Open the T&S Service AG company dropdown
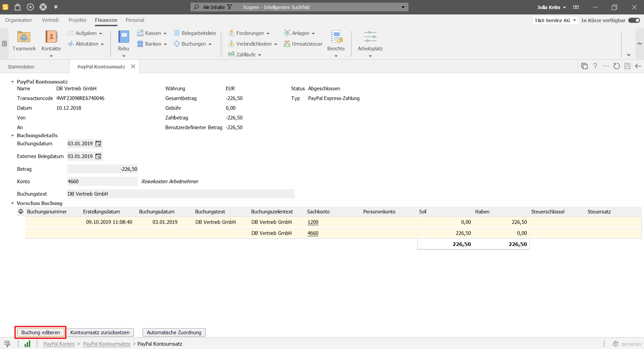 (x=555, y=20)
